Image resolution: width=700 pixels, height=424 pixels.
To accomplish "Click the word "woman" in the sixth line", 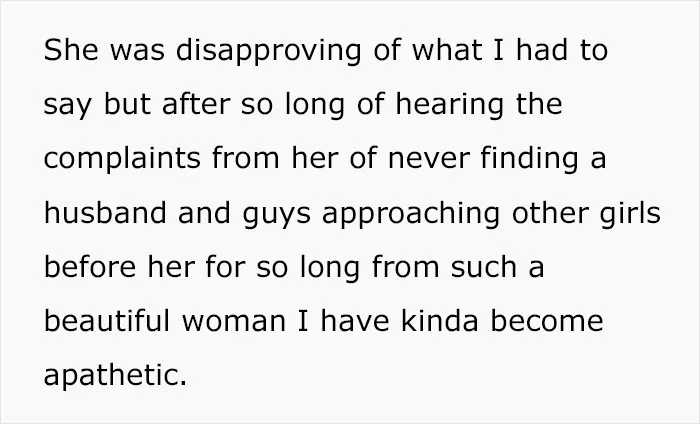I will click(x=233, y=321).
